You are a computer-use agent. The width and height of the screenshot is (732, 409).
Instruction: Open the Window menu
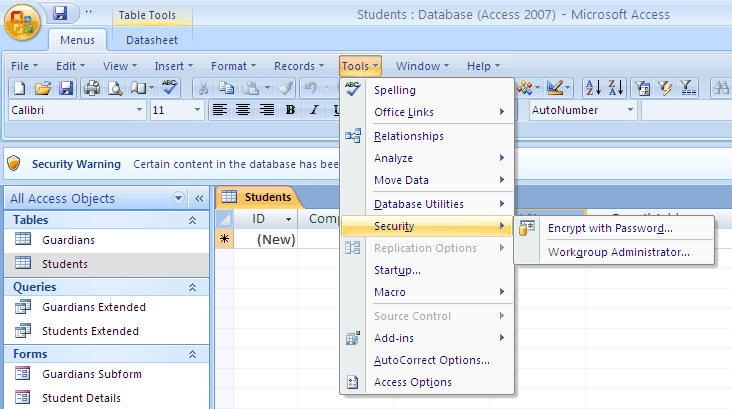422,66
